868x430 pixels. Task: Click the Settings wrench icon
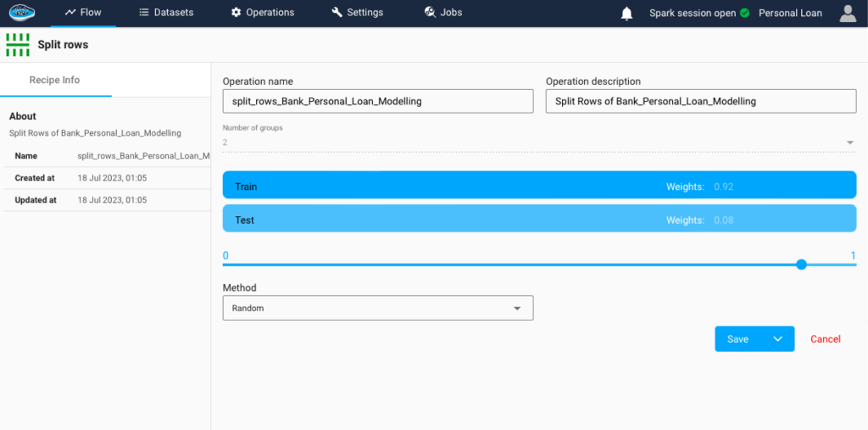pos(337,12)
